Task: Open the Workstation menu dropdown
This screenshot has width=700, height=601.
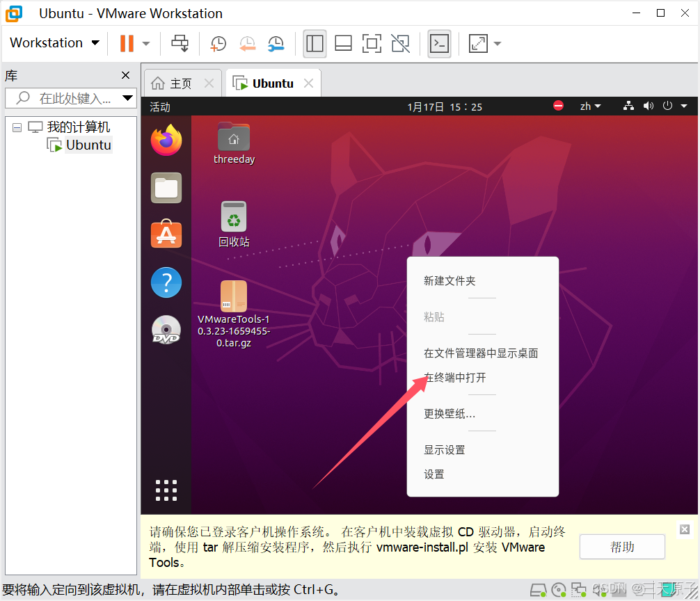Action: 54,42
